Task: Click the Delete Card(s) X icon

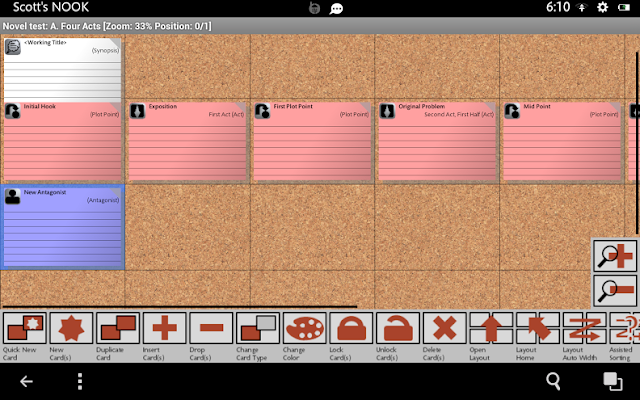Action: (444, 328)
